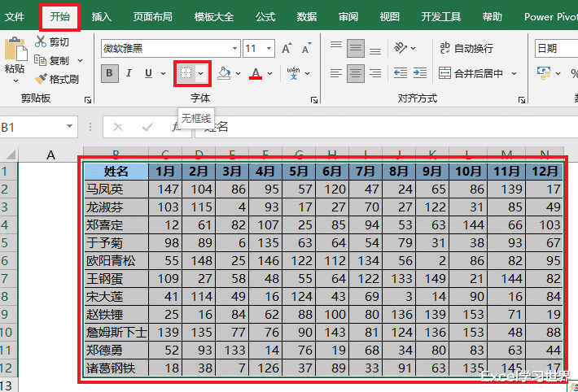This screenshot has width=578, height=392.
Task: Expand the Name Box dropdown arrow
Action: [x=69, y=126]
